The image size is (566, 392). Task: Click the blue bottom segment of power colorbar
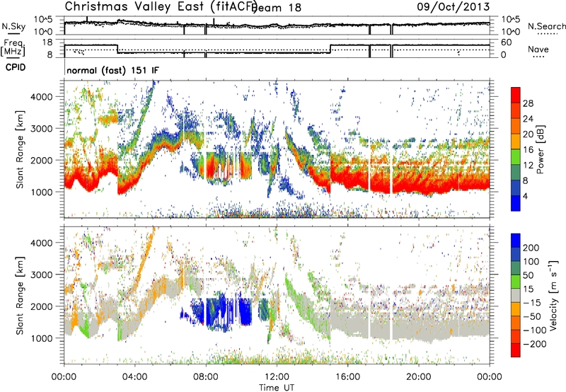coord(516,203)
